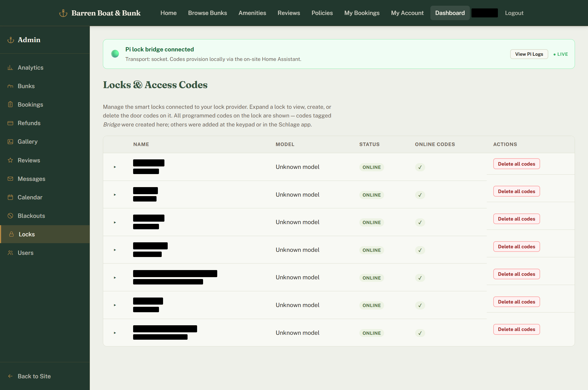588x390 pixels.
Task: Expand the fourth lock row
Action: (115, 250)
